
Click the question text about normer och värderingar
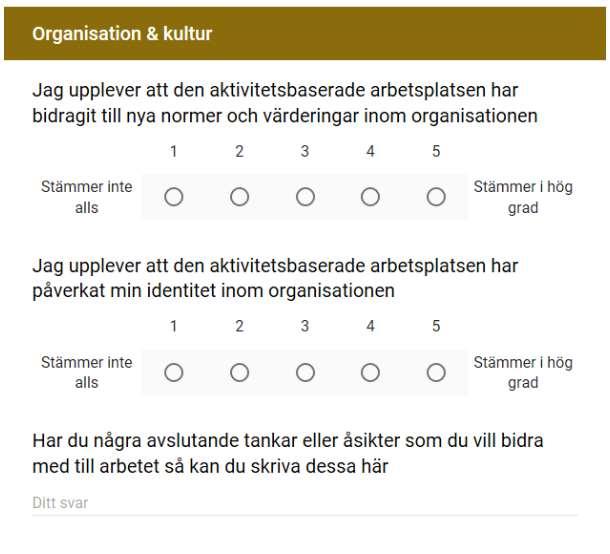285,103
